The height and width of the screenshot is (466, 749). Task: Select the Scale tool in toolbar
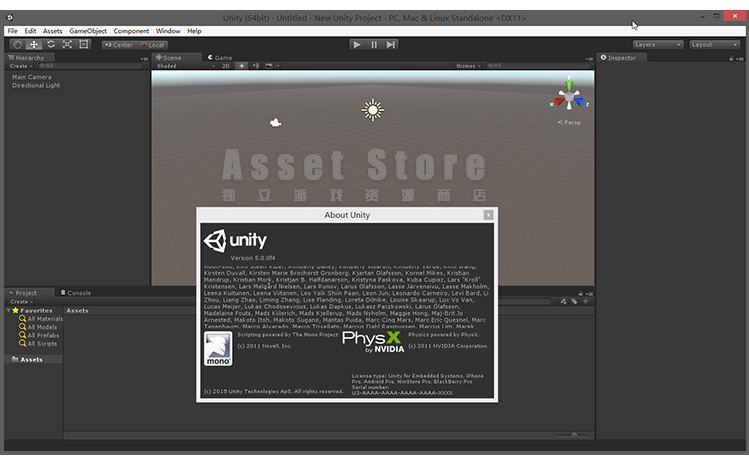tap(67, 45)
